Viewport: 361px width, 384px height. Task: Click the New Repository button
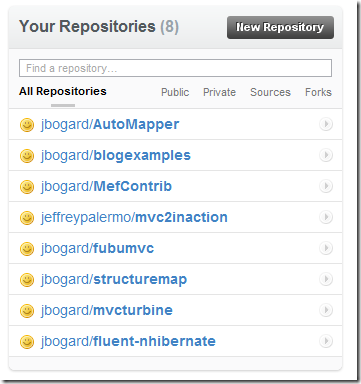coord(280,27)
